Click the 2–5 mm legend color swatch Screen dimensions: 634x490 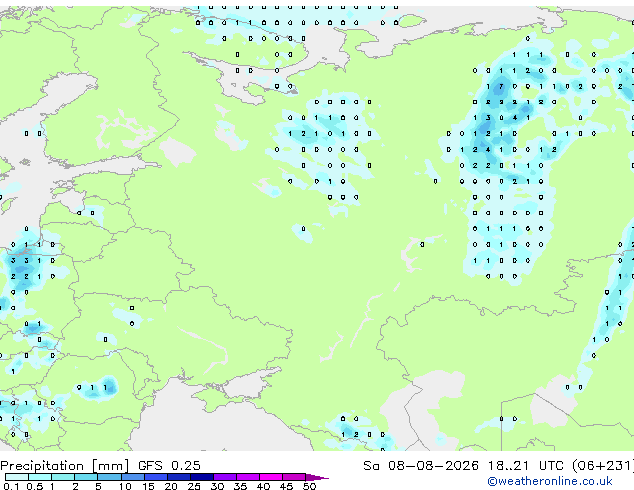tap(86, 477)
